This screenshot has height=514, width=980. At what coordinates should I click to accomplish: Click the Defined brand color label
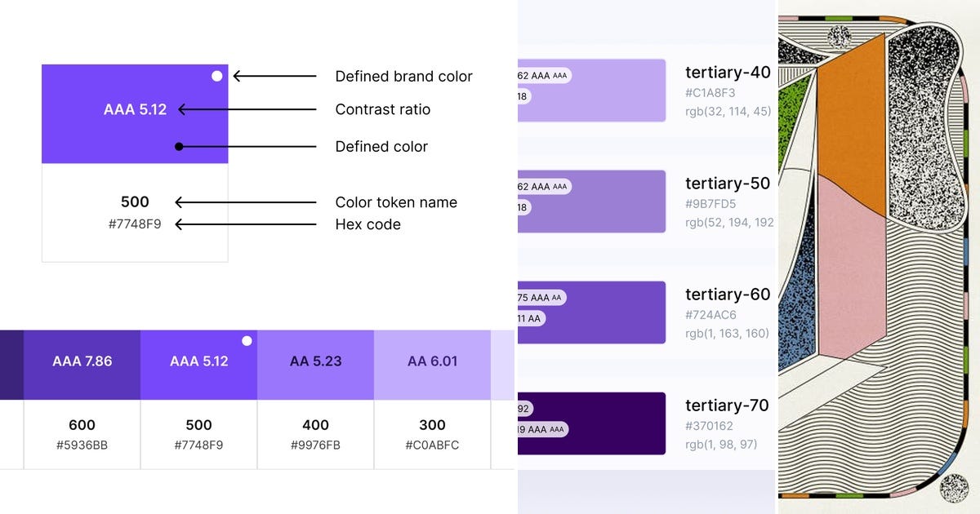click(x=403, y=76)
